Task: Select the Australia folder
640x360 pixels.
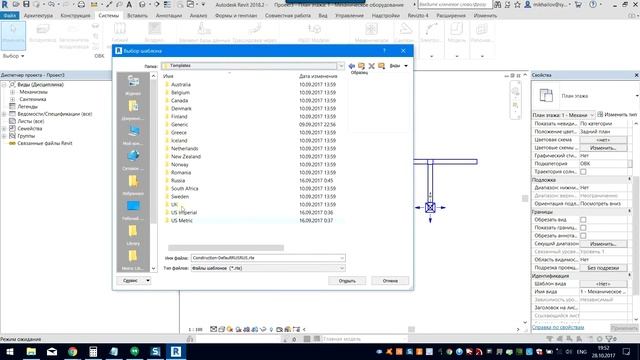Action: pyautogui.click(x=181, y=84)
